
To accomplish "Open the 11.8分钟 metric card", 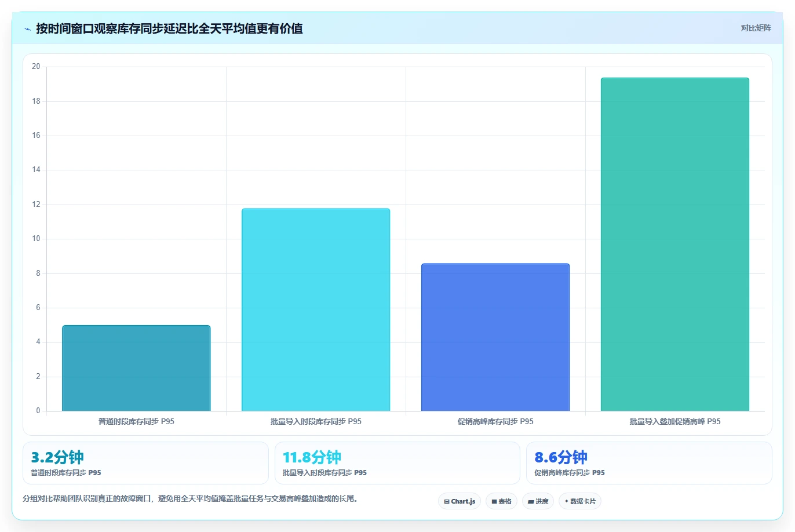I will [x=397, y=463].
